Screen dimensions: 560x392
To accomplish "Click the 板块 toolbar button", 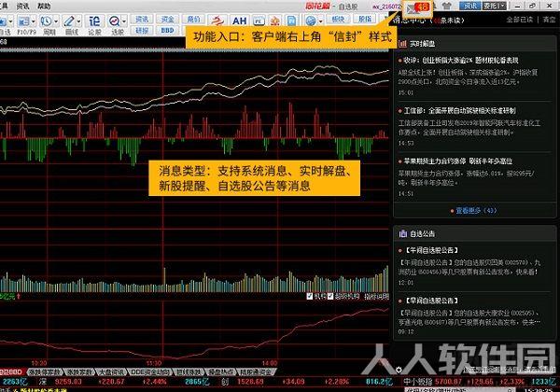I will point(338,19).
